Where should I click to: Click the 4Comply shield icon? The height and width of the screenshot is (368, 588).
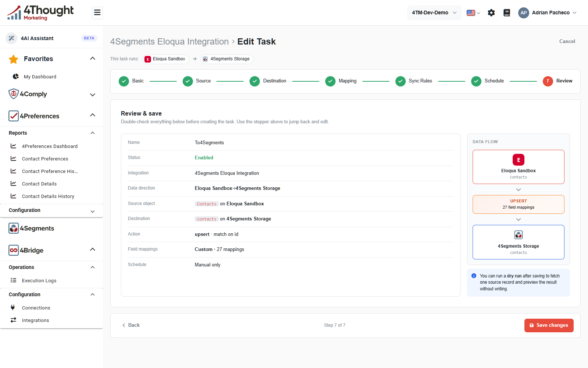14,94
